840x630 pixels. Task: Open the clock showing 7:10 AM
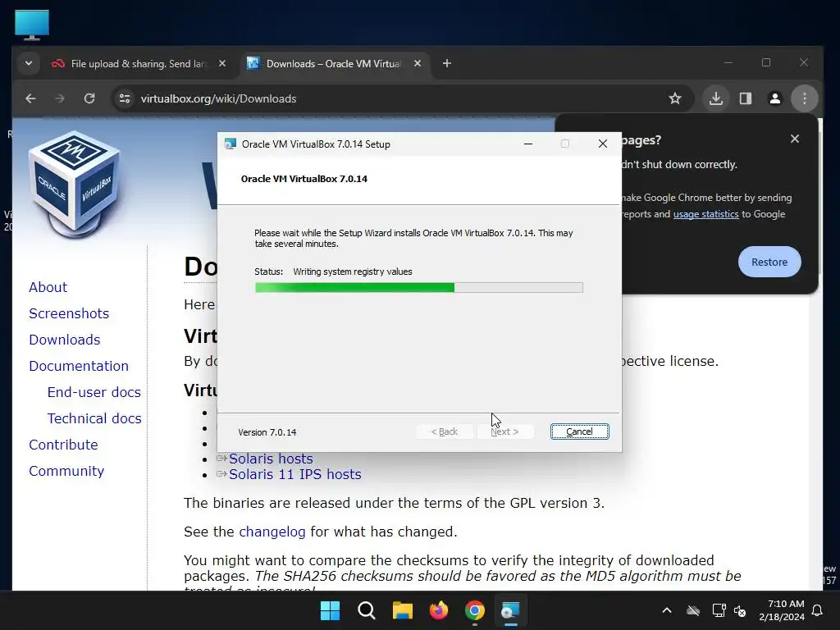coord(782,610)
